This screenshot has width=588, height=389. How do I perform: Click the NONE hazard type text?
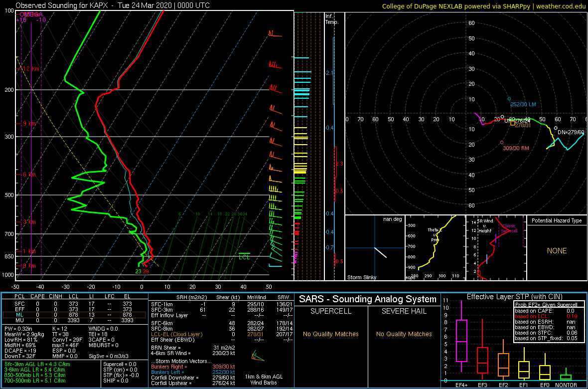click(557, 251)
